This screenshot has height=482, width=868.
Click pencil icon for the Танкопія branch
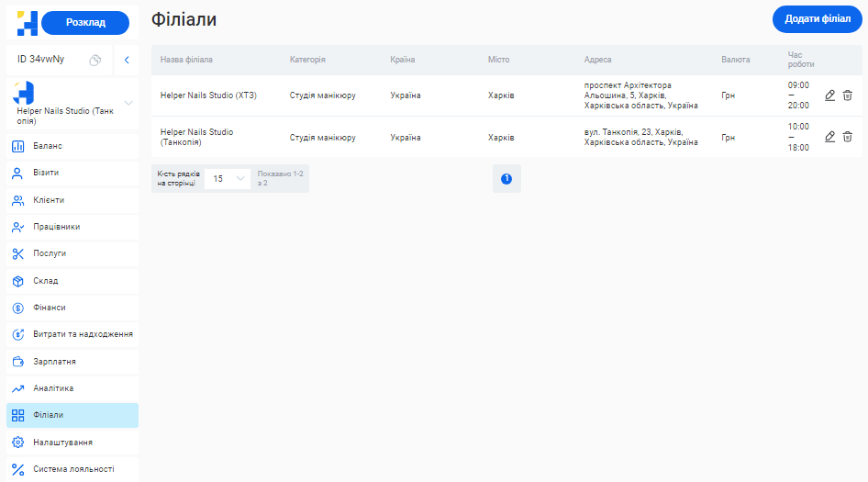(829, 137)
